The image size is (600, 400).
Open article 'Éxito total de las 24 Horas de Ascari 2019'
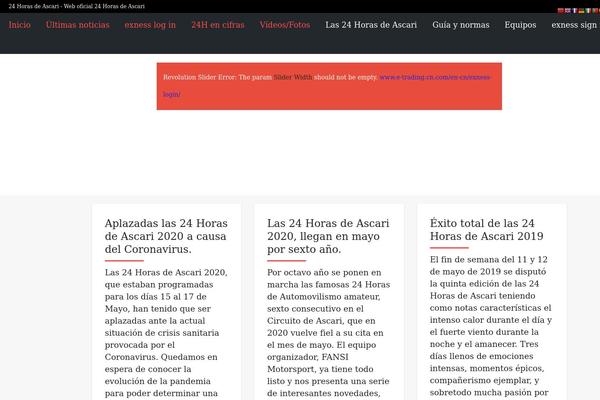point(486,230)
